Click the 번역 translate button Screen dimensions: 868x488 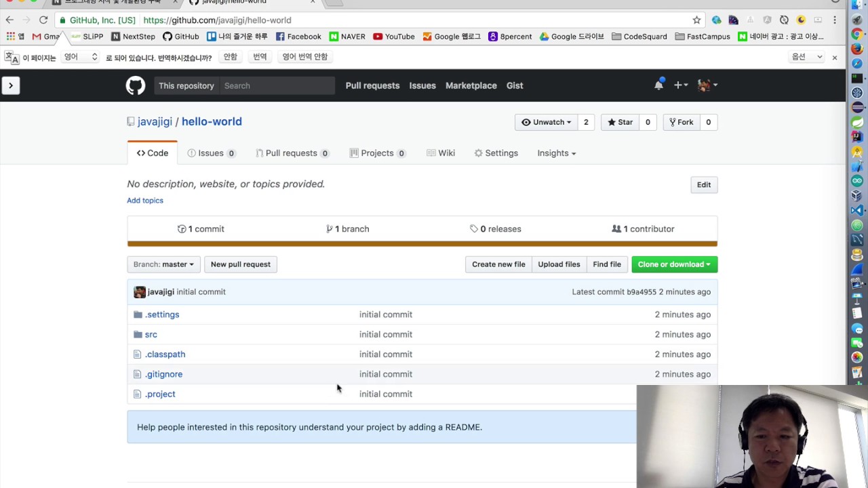click(260, 57)
